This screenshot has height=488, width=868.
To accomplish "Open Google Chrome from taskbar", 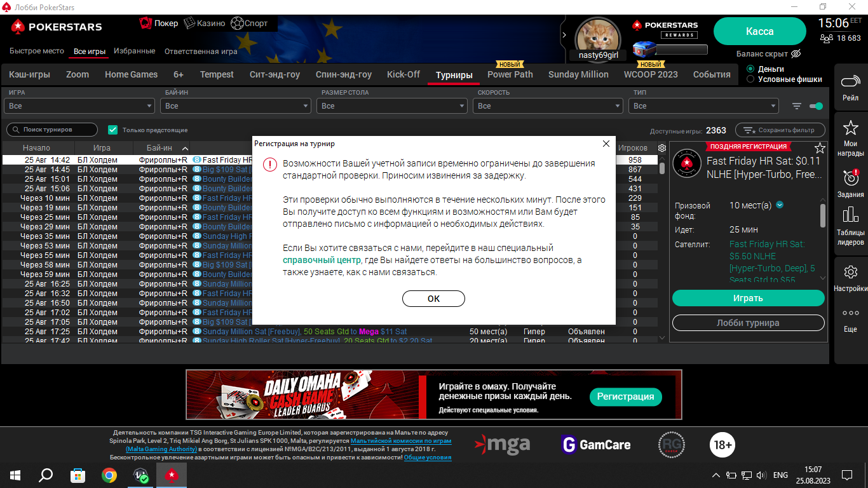I will 109,475.
